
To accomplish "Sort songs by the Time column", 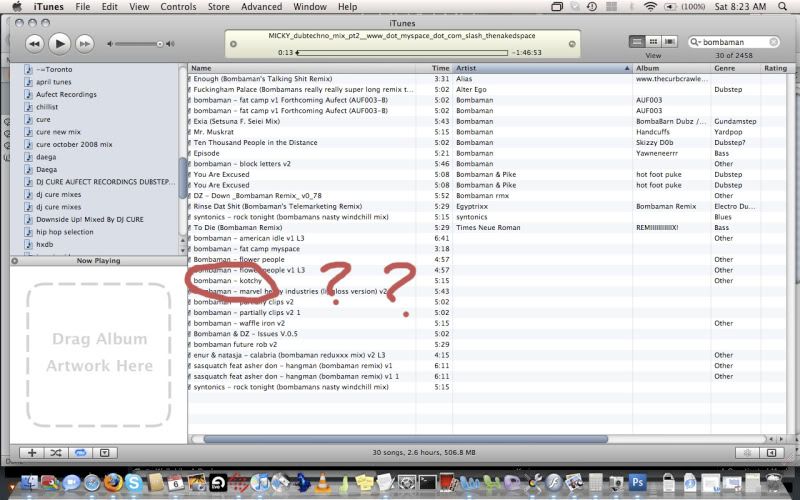I will [434, 68].
